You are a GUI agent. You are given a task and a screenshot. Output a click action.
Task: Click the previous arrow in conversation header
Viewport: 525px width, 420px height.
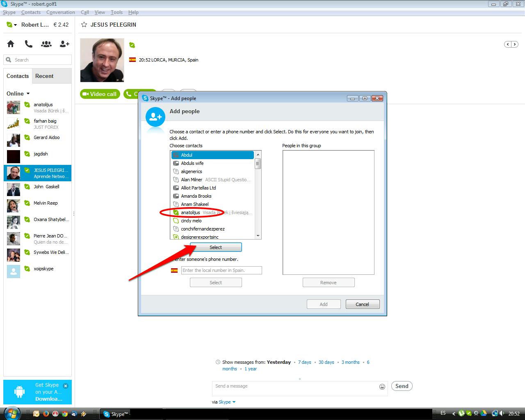508,44
